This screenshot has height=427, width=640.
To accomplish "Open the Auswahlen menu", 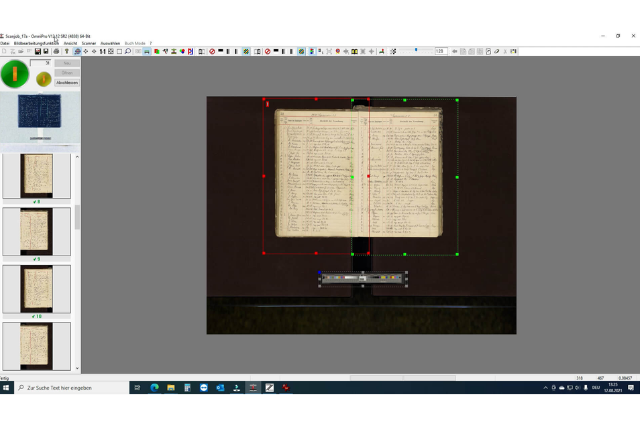I will pyautogui.click(x=110, y=43).
